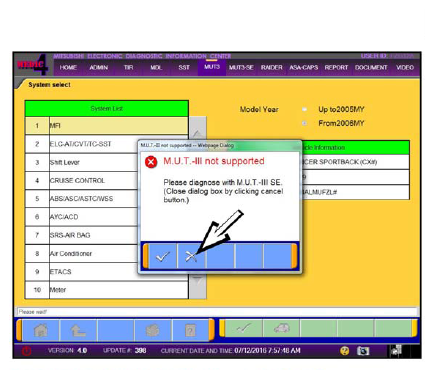Click the home icon in the bottom toolbar
Viewport: 434px width, 379px height.
(x=41, y=330)
